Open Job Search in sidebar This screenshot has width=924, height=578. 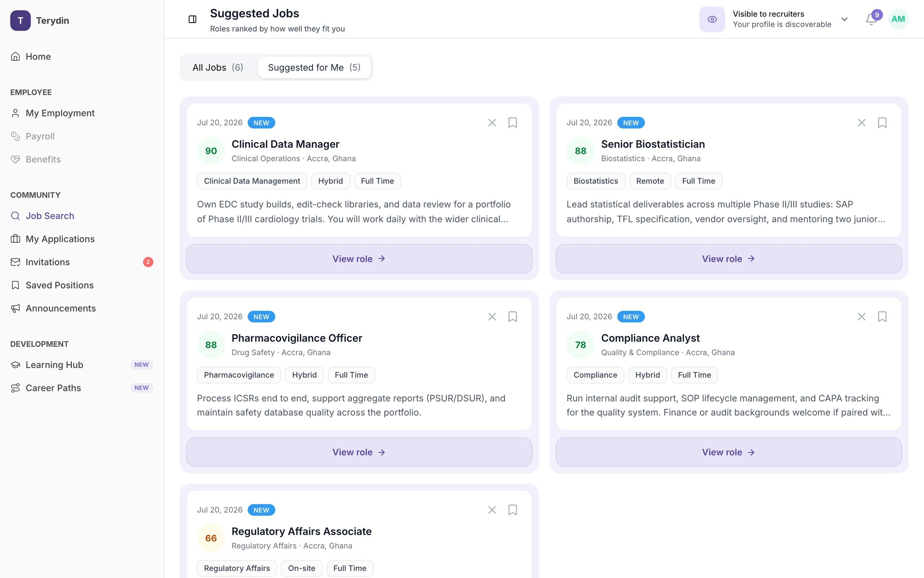pos(82,216)
